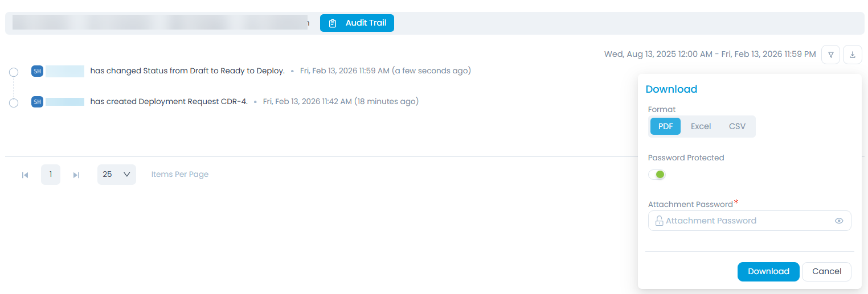The width and height of the screenshot is (868, 294).
Task: Click the download arrow icon
Action: (x=853, y=55)
